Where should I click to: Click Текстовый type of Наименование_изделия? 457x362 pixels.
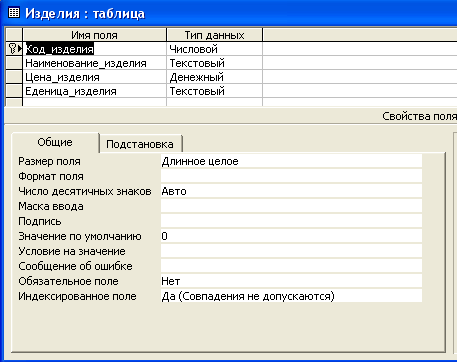215,63
